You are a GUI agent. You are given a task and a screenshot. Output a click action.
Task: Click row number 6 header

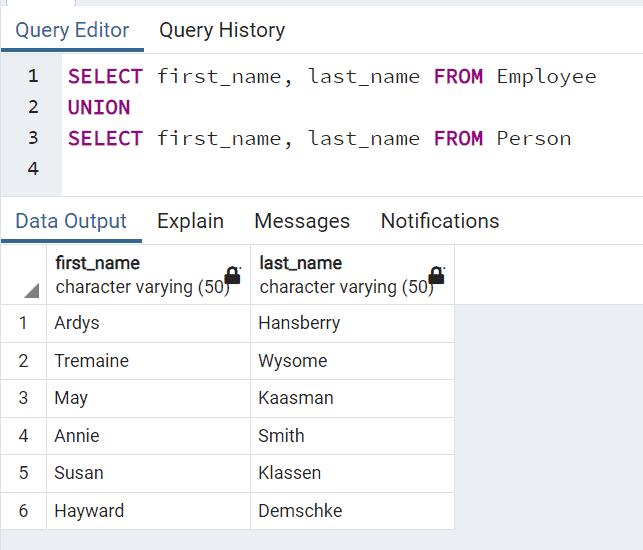23,511
